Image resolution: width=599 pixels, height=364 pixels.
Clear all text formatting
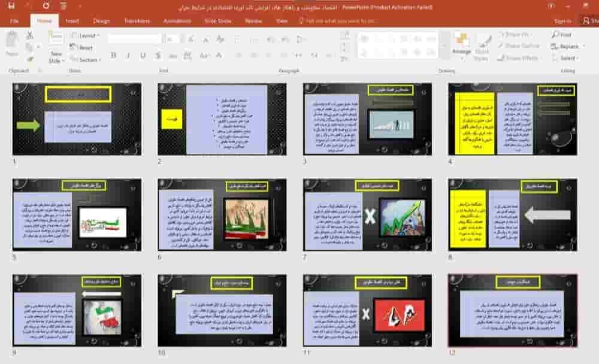[220, 40]
